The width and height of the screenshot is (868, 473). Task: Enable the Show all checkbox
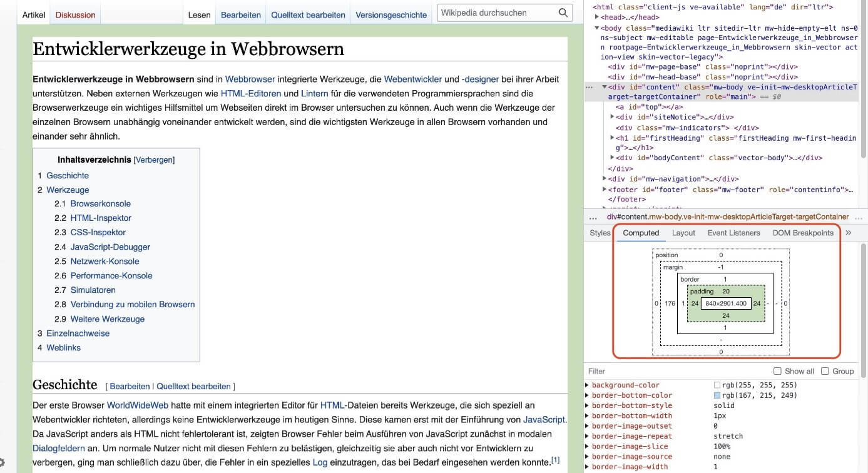pyautogui.click(x=777, y=371)
